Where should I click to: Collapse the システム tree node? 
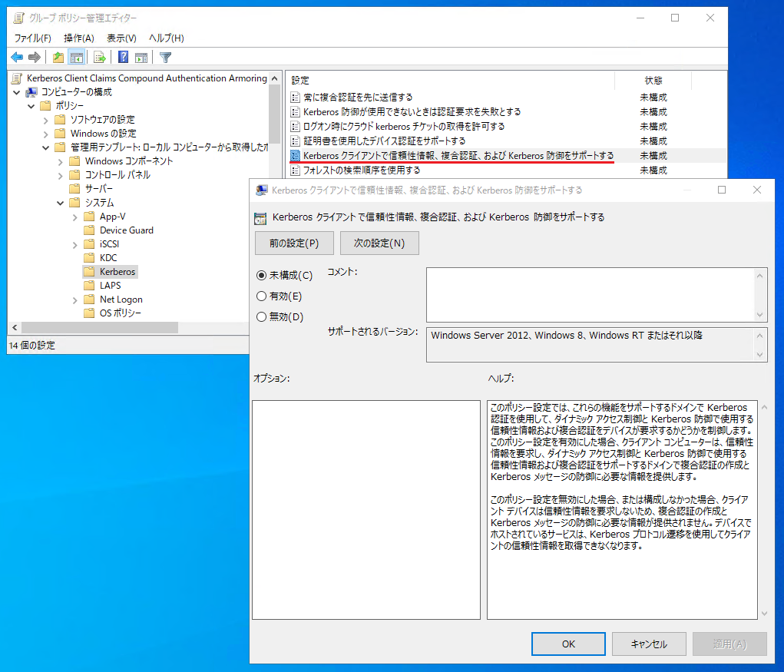pos(60,203)
